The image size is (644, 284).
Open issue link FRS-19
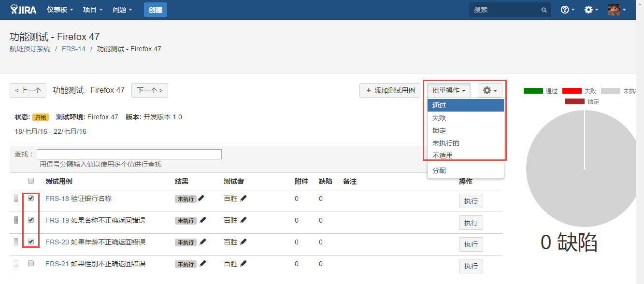[57, 220]
